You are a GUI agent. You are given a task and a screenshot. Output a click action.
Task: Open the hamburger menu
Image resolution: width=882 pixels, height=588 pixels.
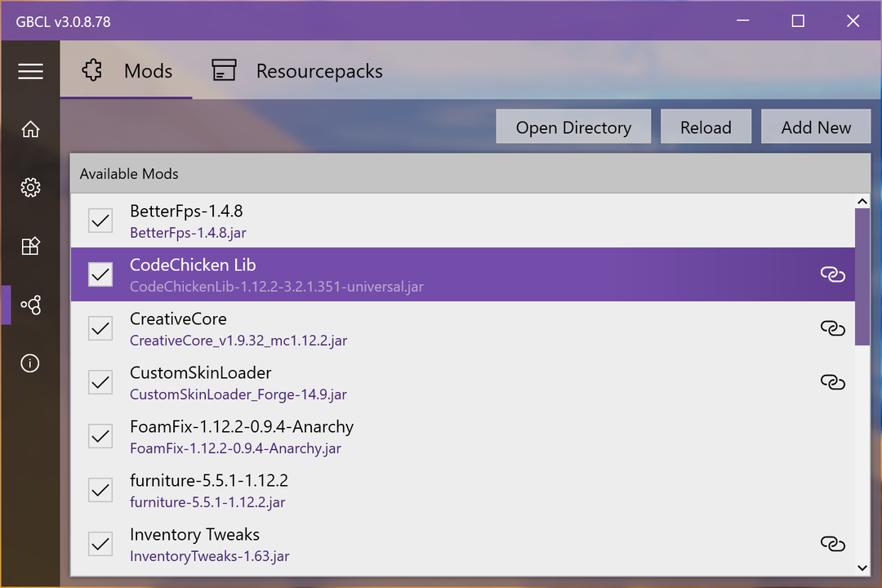(30, 71)
